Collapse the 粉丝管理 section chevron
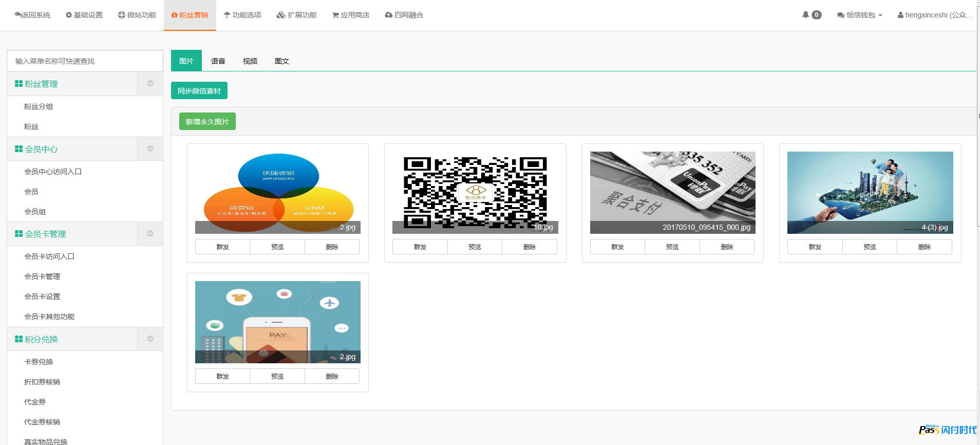 tap(150, 83)
